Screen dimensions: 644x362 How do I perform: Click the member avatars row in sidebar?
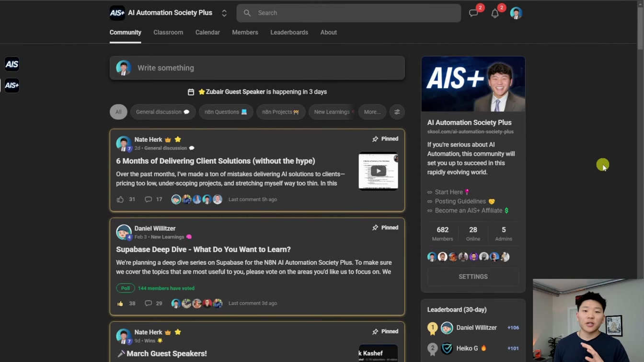pyautogui.click(x=468, y=257)
